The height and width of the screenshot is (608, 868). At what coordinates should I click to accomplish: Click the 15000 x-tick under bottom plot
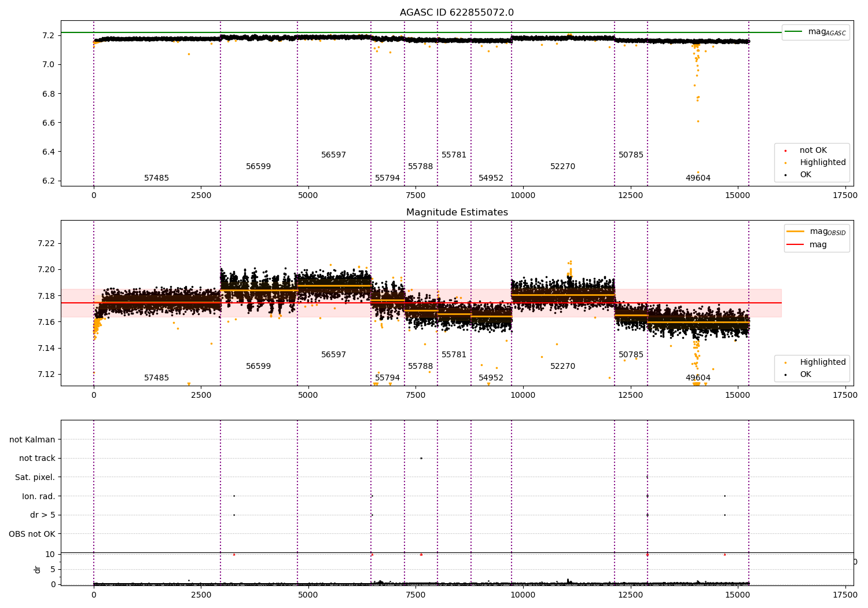tap(738, 594)
